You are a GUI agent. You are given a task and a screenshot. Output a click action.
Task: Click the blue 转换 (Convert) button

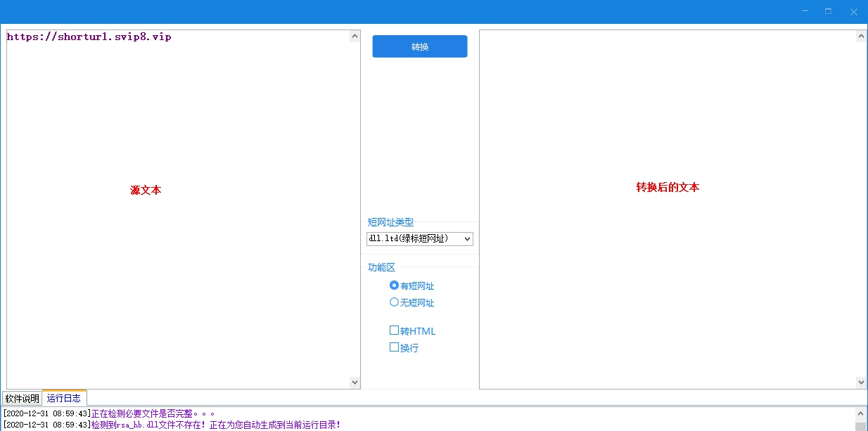(x=419, y=46)
